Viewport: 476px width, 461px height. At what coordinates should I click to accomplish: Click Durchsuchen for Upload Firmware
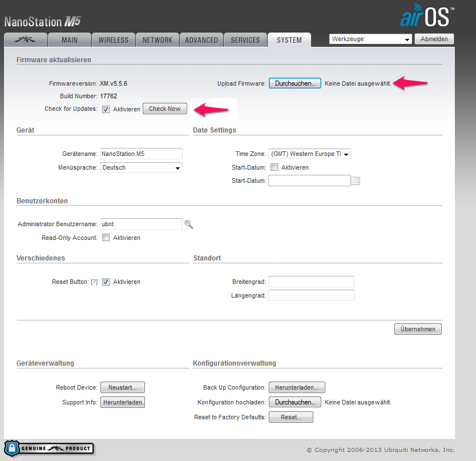(x=295, y=83)
